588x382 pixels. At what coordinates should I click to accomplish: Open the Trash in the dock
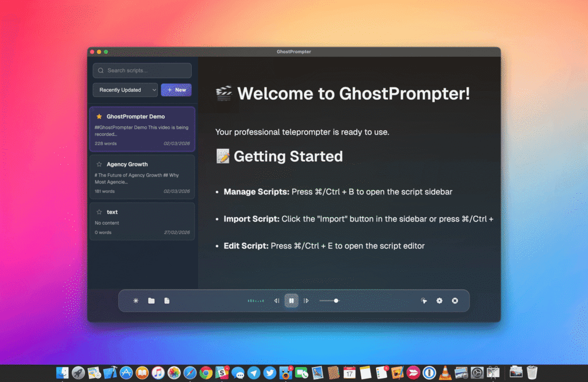(x=532, y=373)
